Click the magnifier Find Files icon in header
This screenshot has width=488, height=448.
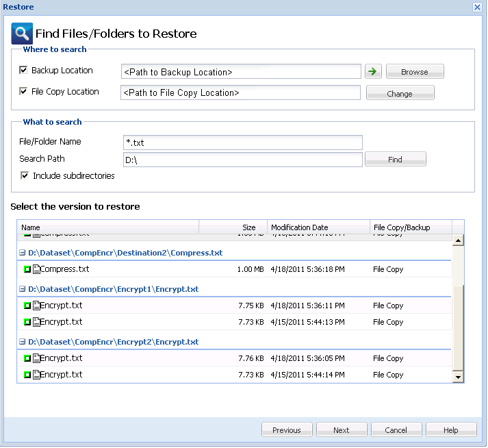[x=22, y=34]
